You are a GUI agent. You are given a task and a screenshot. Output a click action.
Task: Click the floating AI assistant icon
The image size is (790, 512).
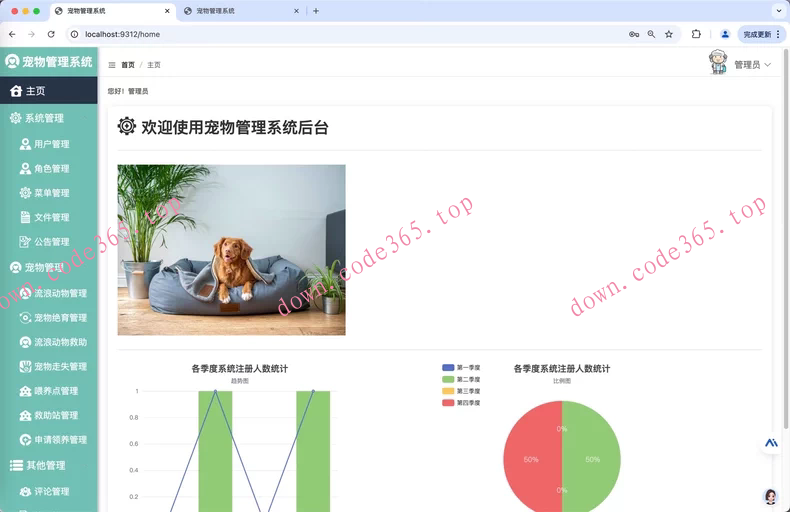pos(771,443)
